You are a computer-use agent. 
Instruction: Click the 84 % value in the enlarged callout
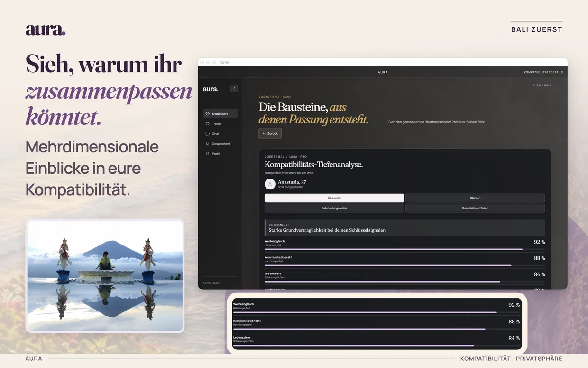(x=514, y=338)
